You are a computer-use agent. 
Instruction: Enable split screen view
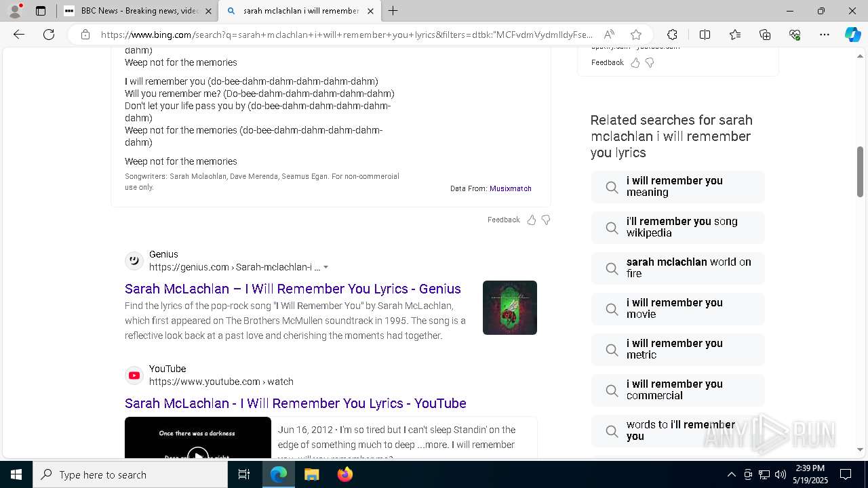[705, 35]
